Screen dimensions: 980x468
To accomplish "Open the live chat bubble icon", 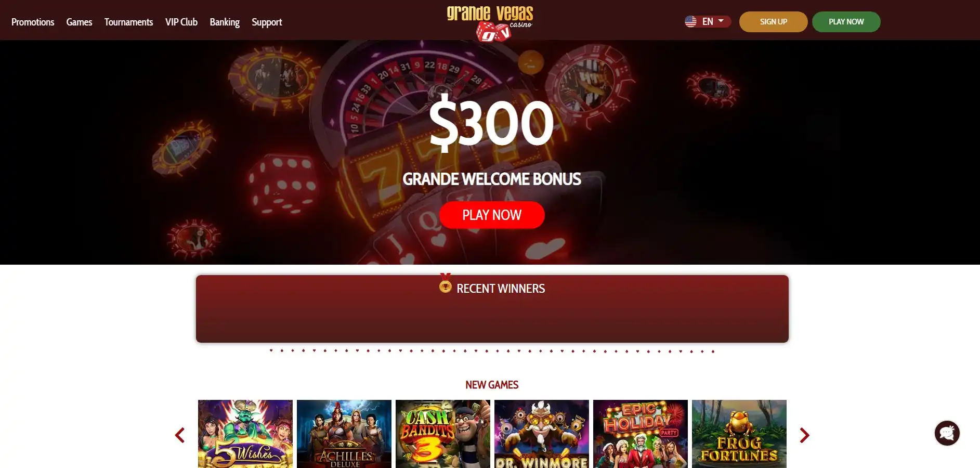I will click(947, 433).
